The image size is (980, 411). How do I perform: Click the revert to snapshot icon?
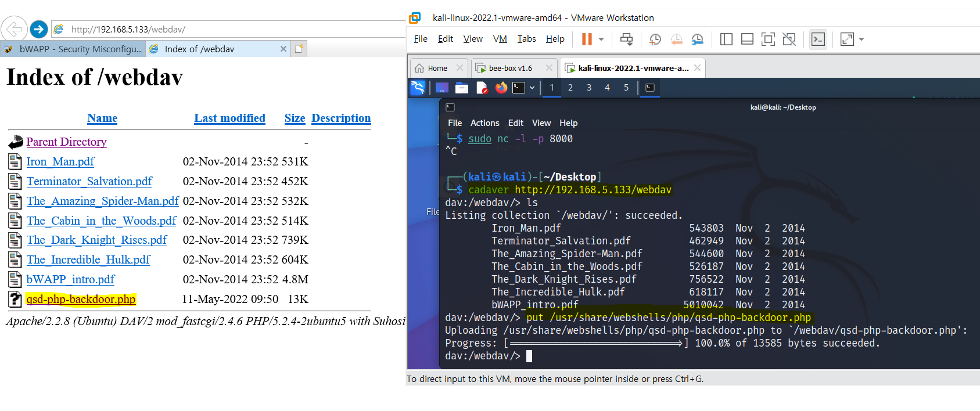[x=677, y=39]
